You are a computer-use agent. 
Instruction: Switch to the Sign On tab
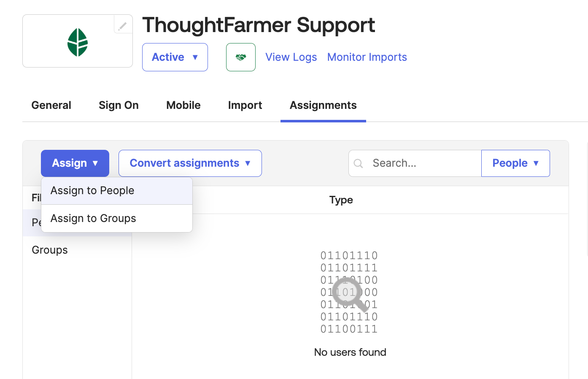[119, 105]
